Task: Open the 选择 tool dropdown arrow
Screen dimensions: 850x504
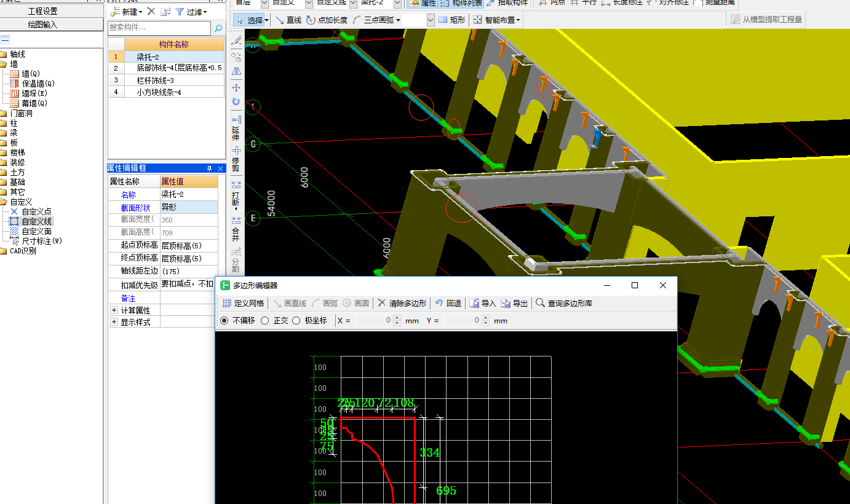Action: [266, 20]
